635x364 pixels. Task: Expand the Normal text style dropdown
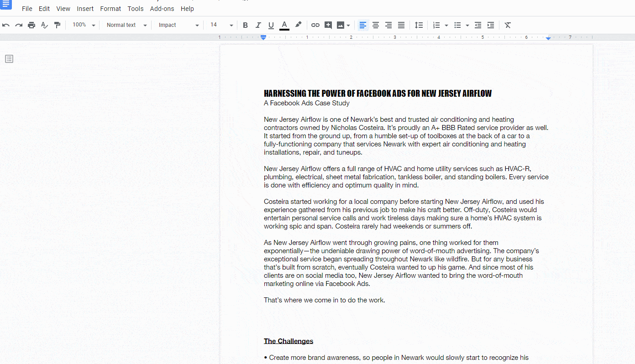click(126, 25)
